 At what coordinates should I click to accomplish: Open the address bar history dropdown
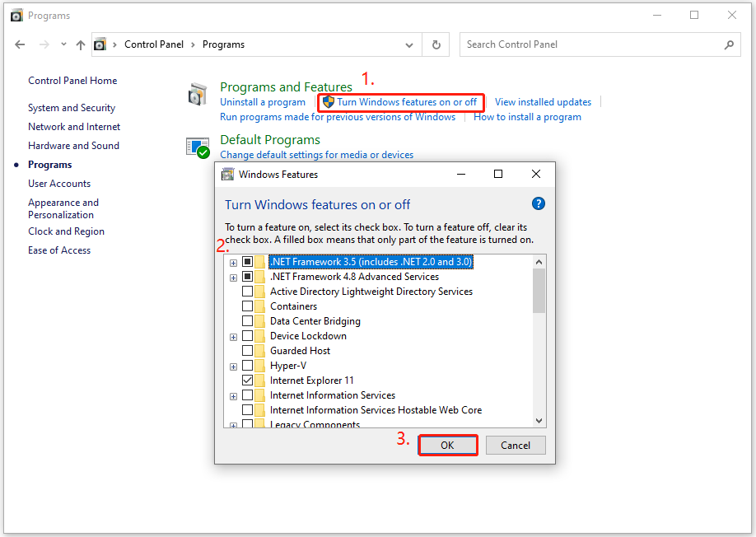pyautogui.click(x=409, y=44)
